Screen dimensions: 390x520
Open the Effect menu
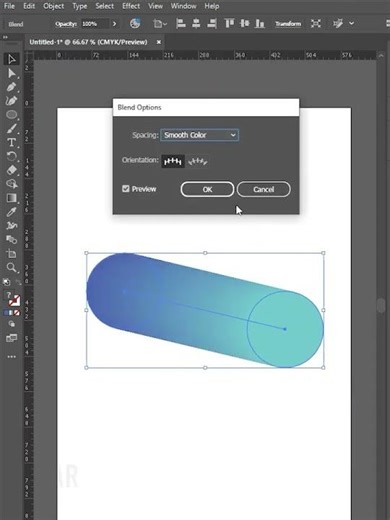131,6
